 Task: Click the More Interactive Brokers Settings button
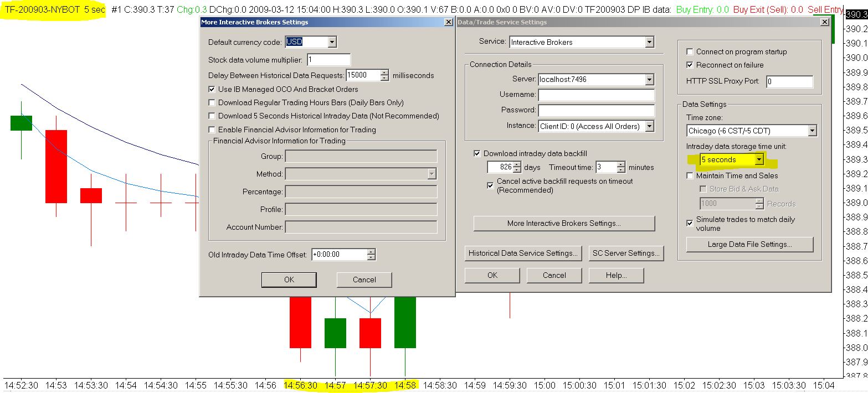point(564,224)
